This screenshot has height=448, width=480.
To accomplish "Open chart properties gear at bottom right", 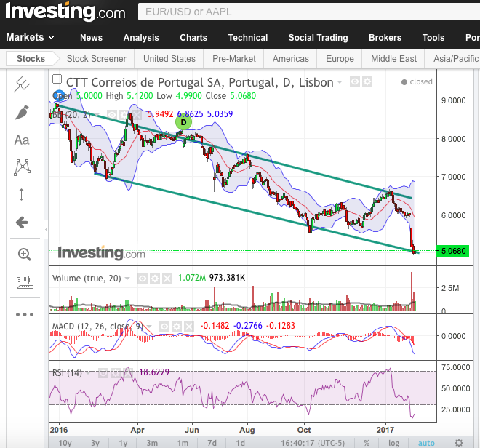I will click(x=459, y=443).
